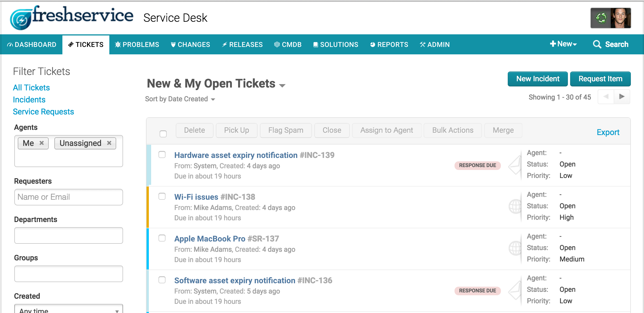Open the CMDB tab
This screenshot has width=644, height=313.
288,45
